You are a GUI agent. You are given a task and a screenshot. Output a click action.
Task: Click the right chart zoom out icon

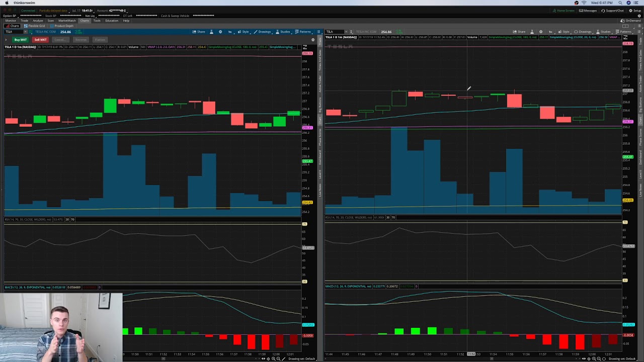[x=599, y=358]
